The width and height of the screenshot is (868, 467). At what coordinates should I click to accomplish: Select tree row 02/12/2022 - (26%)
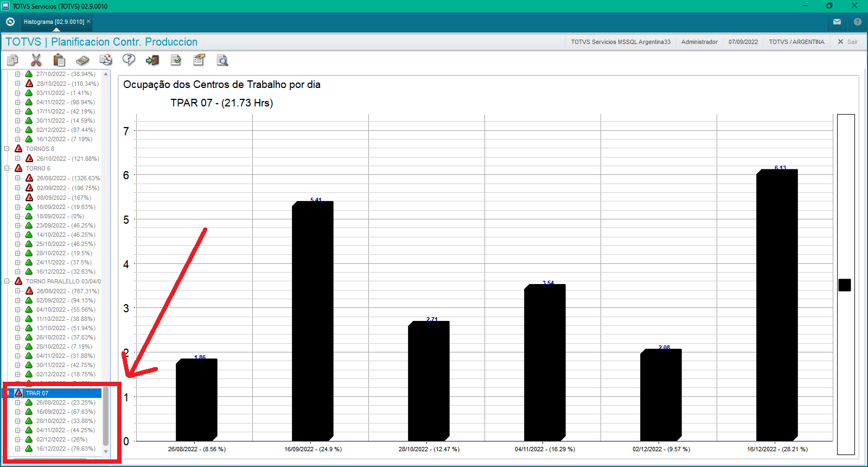pyautogui.click(x=62, y=439)
